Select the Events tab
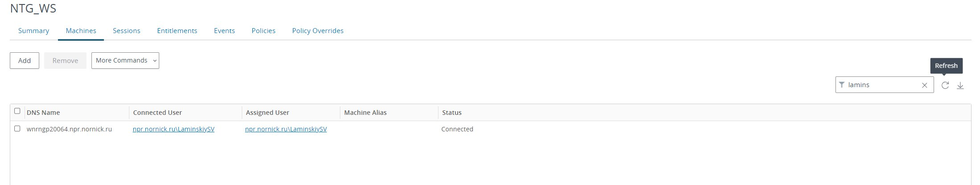 tap(224, 31)
